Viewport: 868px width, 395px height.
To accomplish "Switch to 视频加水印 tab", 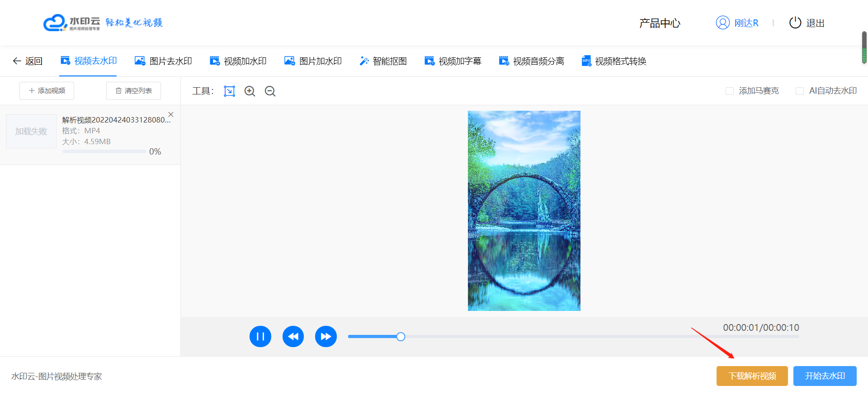I will tap(238, 61).
